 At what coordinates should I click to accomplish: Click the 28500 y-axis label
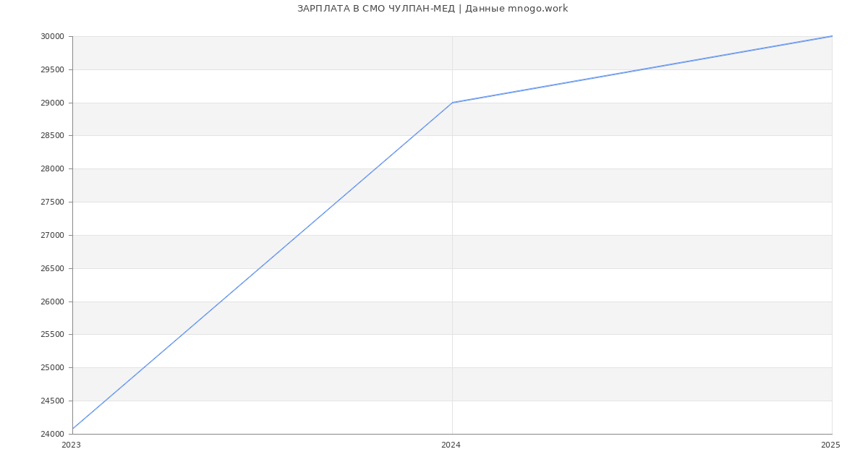[54, 136]
